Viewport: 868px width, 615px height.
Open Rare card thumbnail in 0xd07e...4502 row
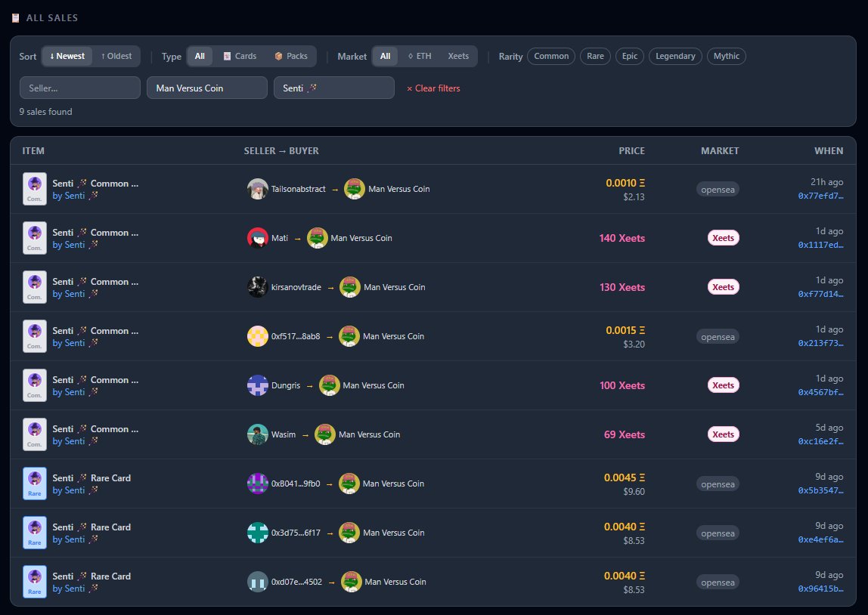(x=34, y=582)
